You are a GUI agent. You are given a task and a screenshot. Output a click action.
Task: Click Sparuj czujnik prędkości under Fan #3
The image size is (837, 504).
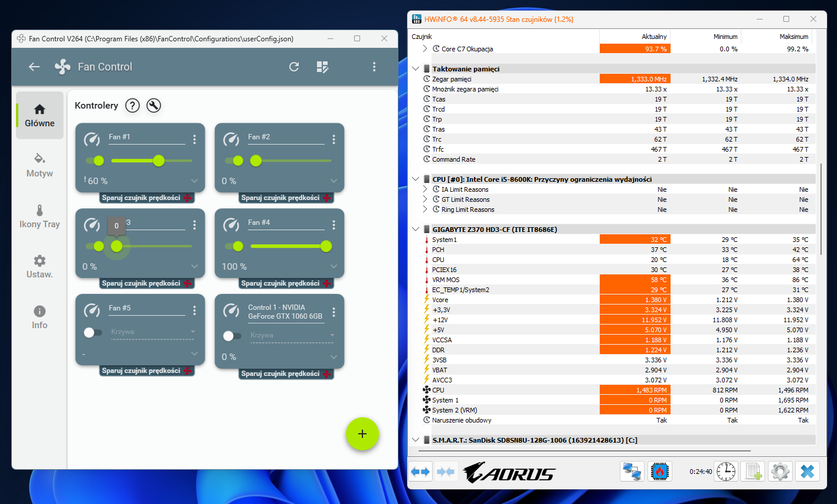click(x=146, y=283)
